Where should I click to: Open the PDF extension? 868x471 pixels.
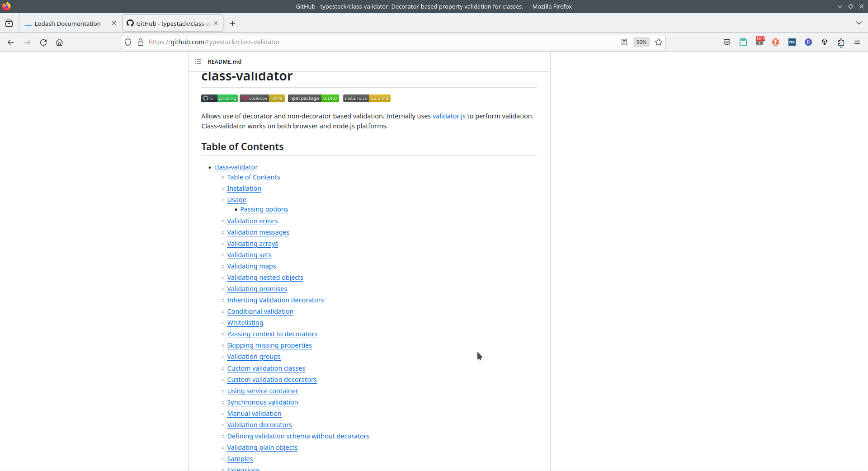[x=792, y=42]
